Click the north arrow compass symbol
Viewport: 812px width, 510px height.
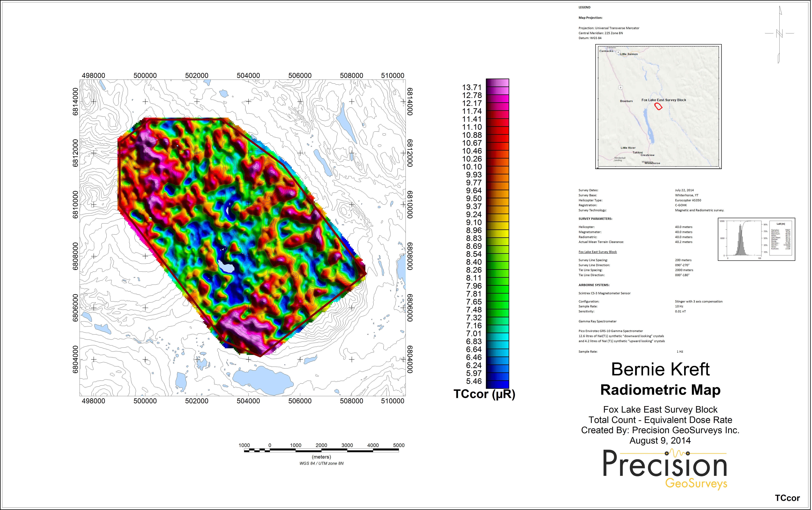pos(779,34)
